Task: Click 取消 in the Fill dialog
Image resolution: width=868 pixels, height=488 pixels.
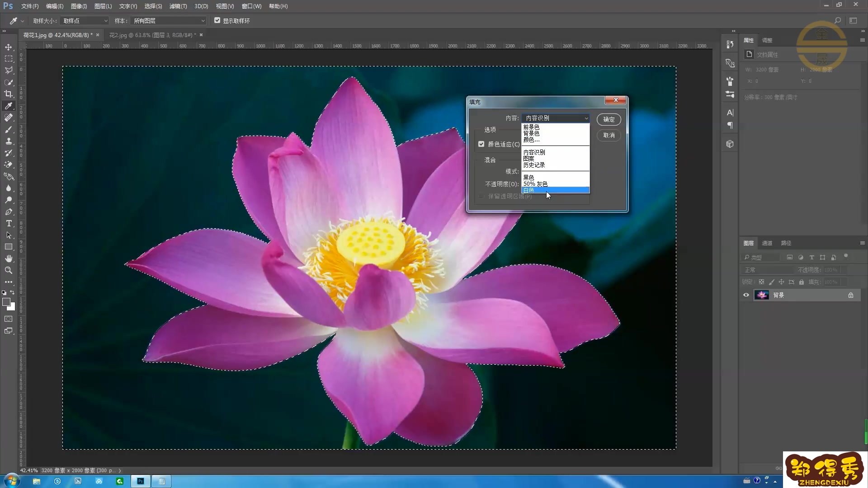Action: [x=609, y=135]
